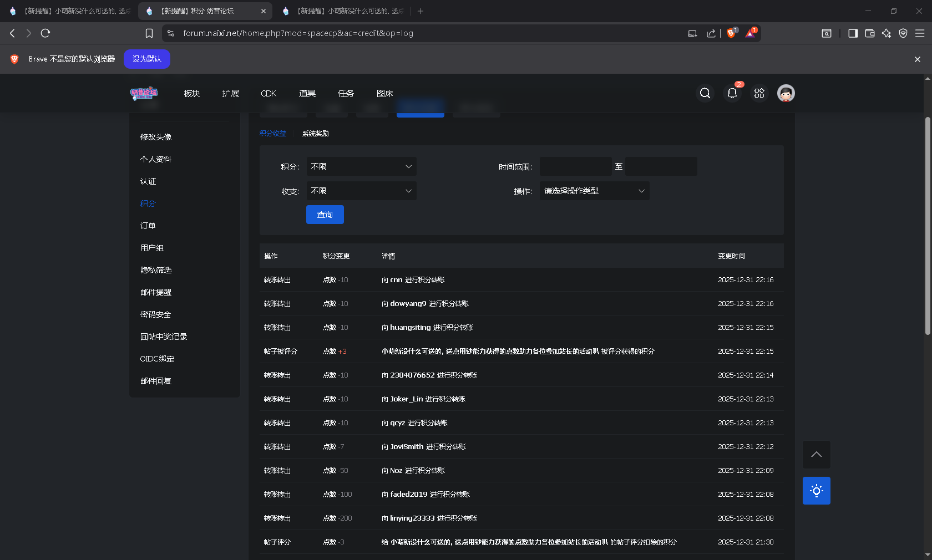Click 设为默认 to set default browser
Viewport: 932px width, 560px height.
[x=147, y=59]
